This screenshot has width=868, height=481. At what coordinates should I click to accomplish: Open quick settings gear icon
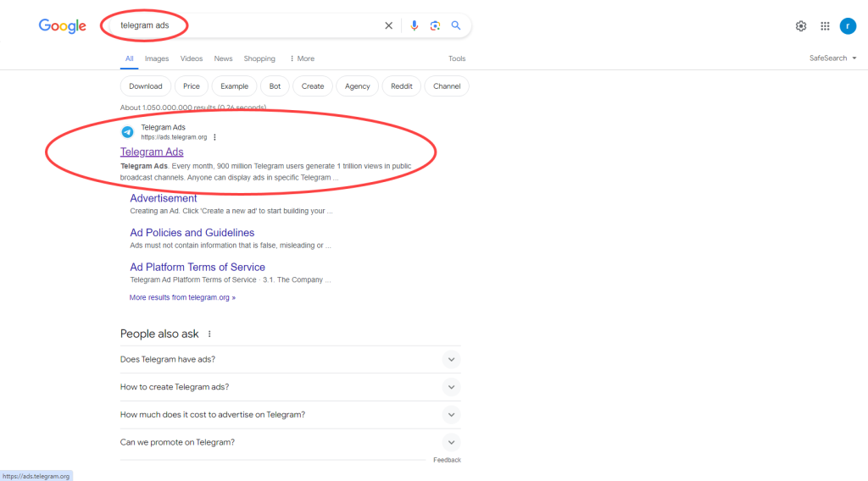801,26
